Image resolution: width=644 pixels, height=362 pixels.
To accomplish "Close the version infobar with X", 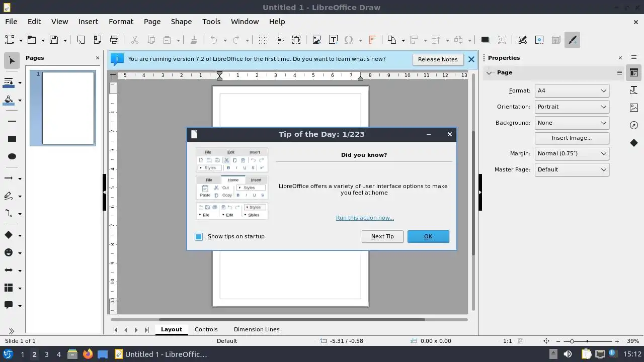I will [471, 59].
